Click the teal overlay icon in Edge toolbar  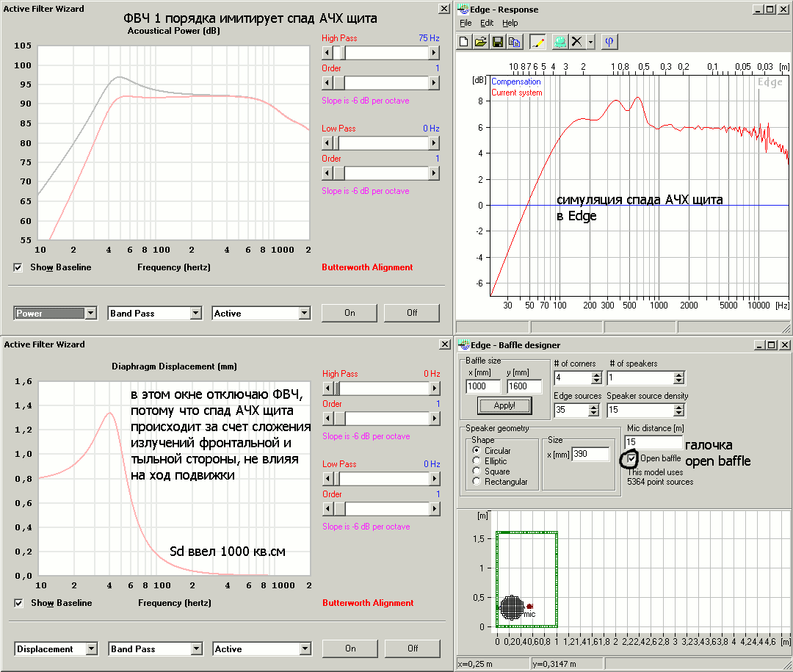coord(560,42)
